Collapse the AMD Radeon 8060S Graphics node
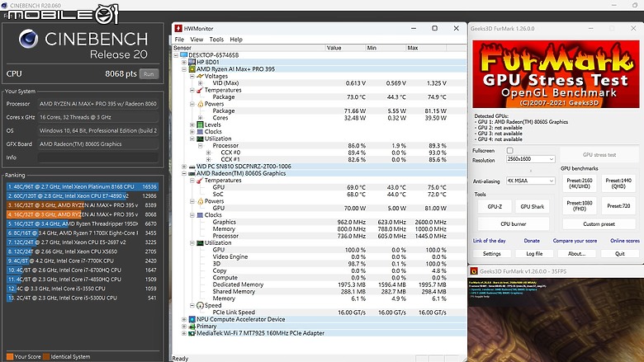 click(x=184, y=173)
